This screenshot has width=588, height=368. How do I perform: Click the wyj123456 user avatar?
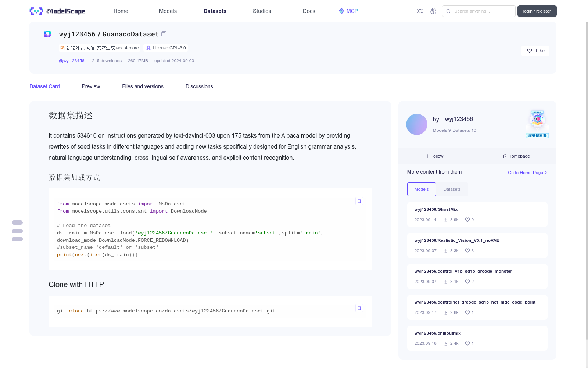(x=416, y=124)
